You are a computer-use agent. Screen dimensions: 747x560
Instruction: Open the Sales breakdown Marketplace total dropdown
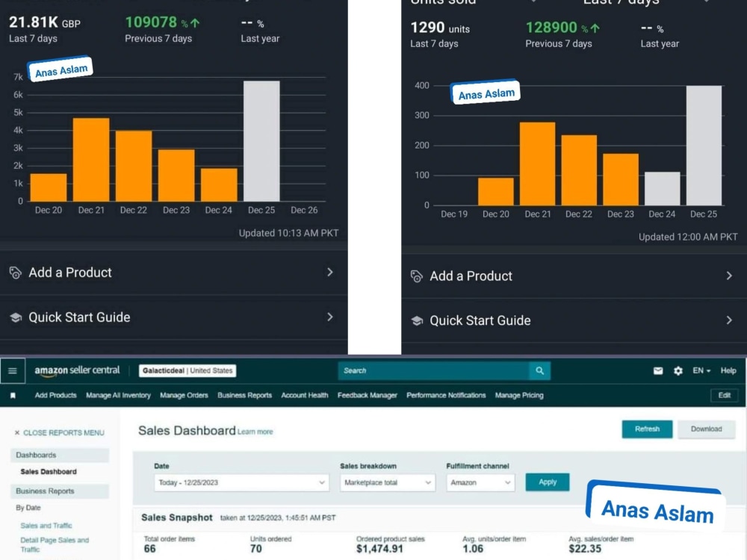[x=387, y=482]
